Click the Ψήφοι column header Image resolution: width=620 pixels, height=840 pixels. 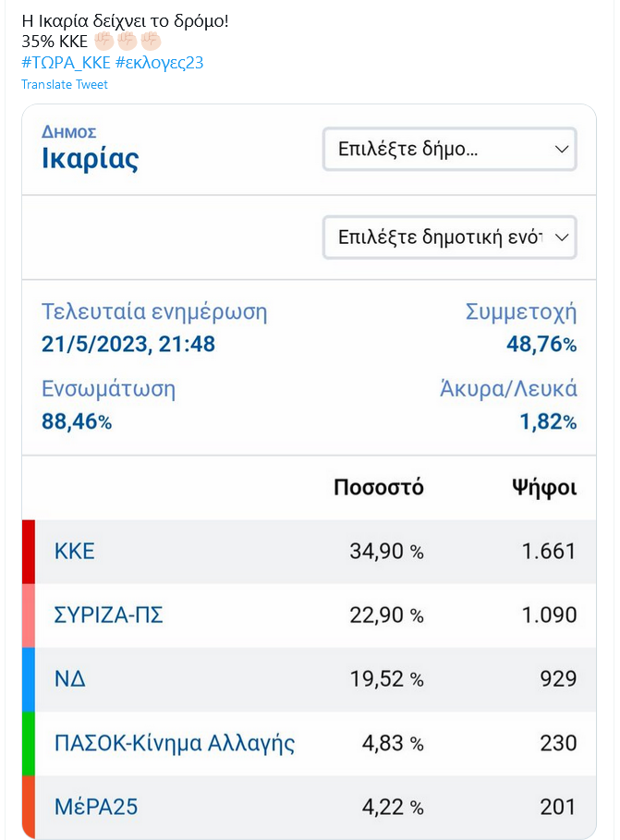coord(544,488)
